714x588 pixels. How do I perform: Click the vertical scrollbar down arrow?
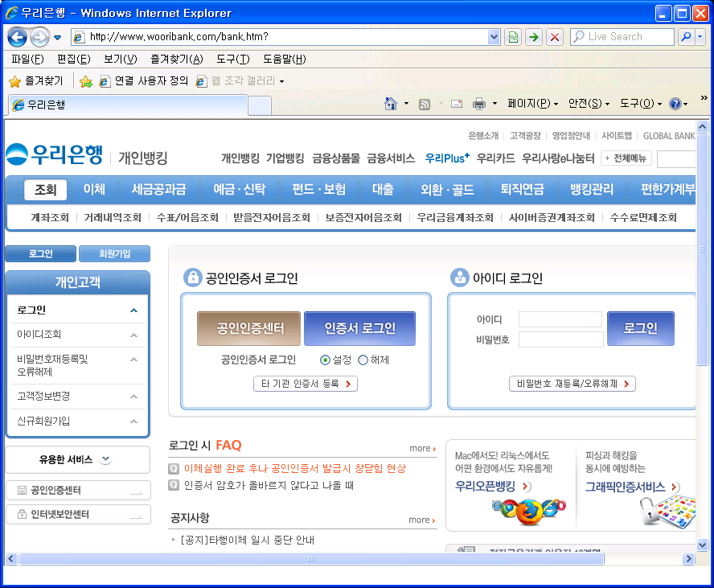tap(702, 545)
